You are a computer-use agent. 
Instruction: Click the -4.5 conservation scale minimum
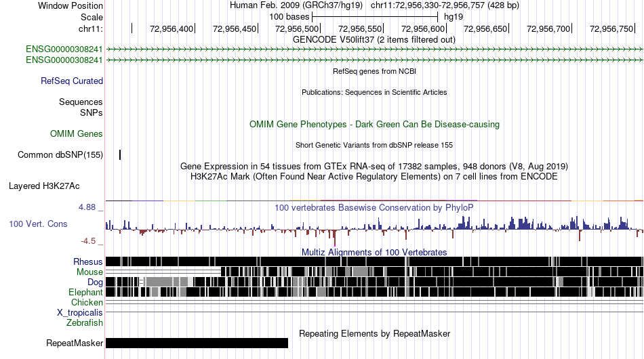tap(88, 241)
